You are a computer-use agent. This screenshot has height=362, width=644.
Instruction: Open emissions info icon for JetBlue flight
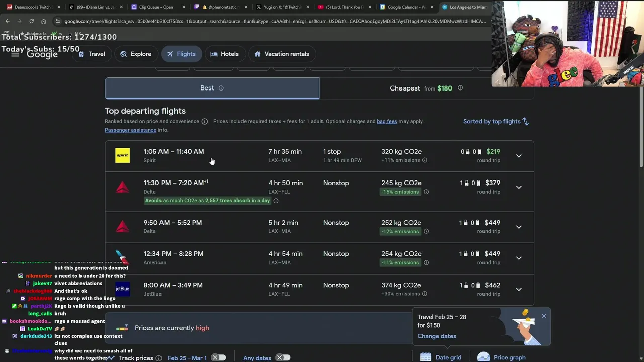(x=424, y=294)
